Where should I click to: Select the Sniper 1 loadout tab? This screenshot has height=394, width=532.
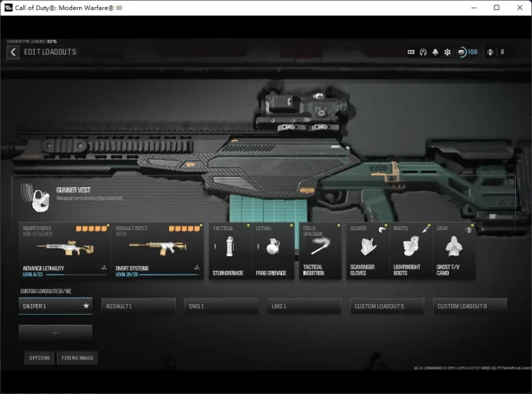[55, 306]
